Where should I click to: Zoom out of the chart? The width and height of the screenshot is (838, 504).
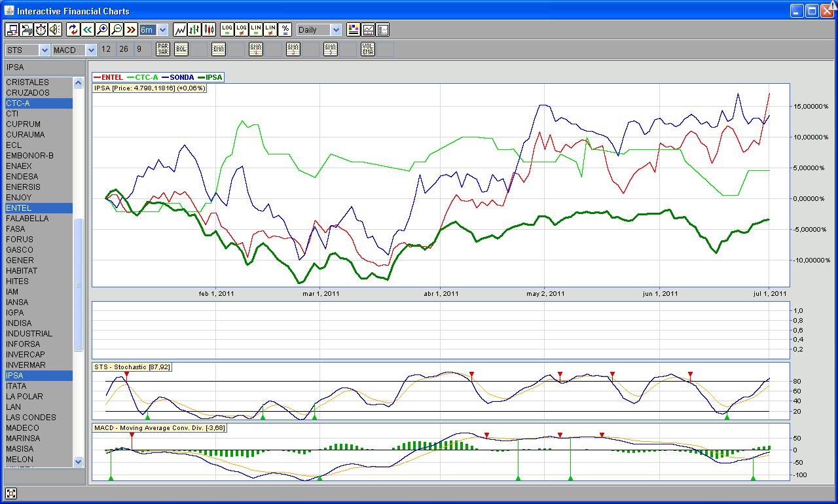coord(116,29)
